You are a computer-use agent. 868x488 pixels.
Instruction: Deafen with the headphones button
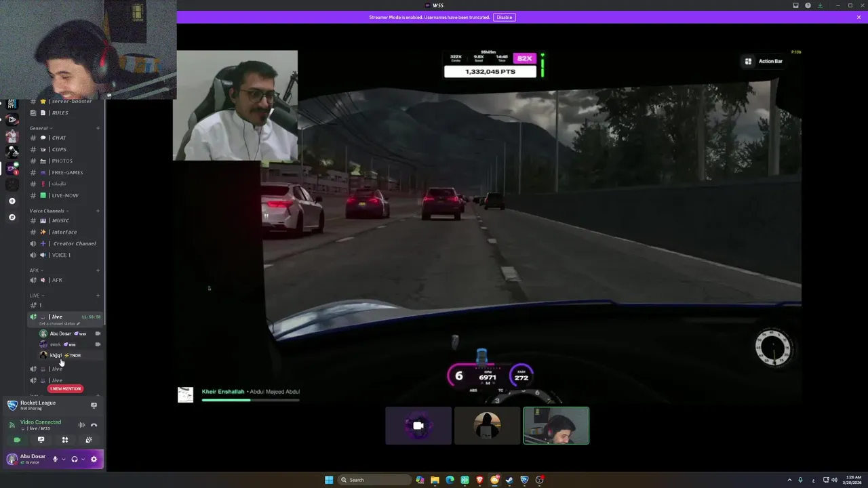coord(75,459)
